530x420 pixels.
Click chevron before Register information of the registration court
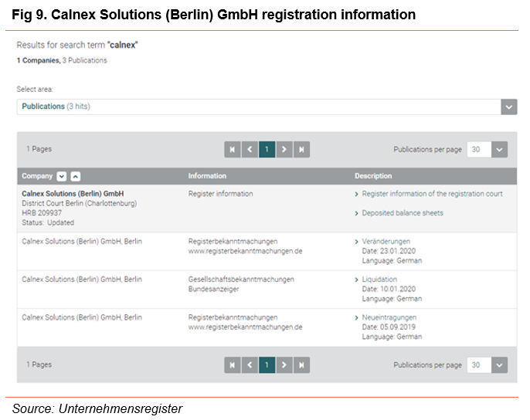[356, 195]
